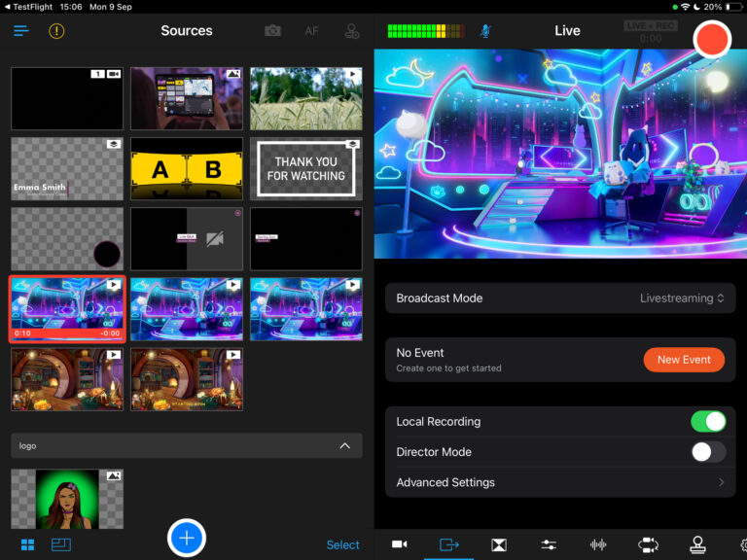Image resolution: width=747 pixels, height=560 pixels.
Task: Tap the battery indicator in status bar
Action: pyautogui.click(x=734, y=7)
